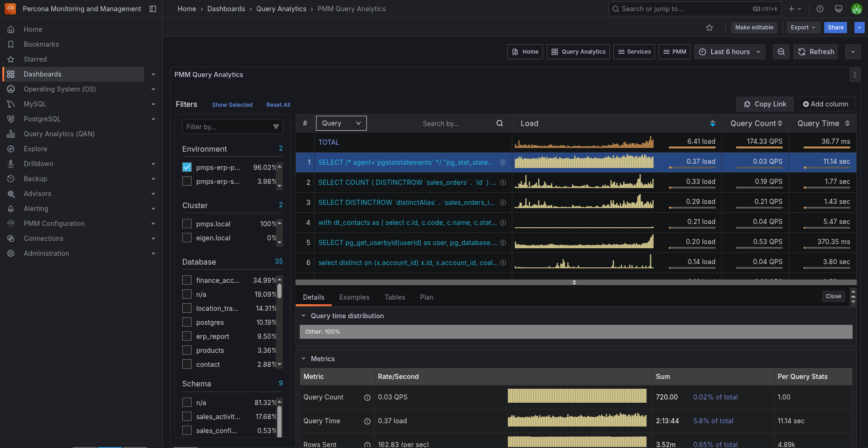Image resolution: width=868 pixels, height=448 pixels.
Task: Select the Details tab
Action: [314, 297]
